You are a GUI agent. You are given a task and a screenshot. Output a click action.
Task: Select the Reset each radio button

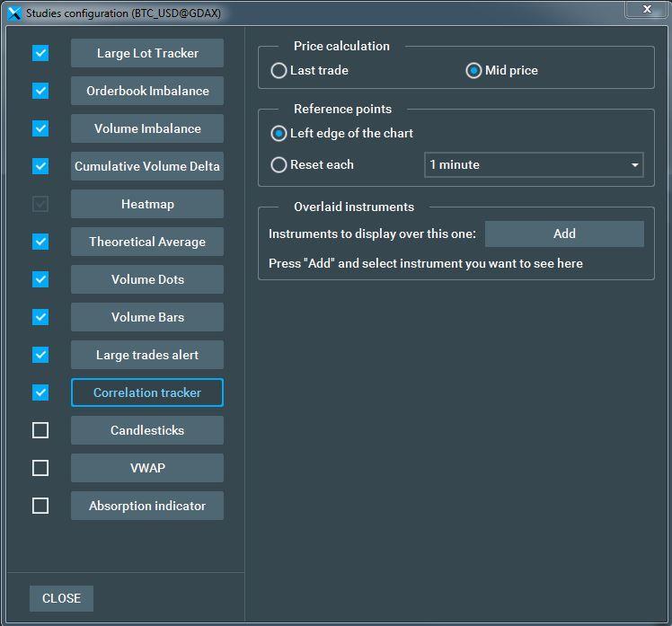coord(279,164)
